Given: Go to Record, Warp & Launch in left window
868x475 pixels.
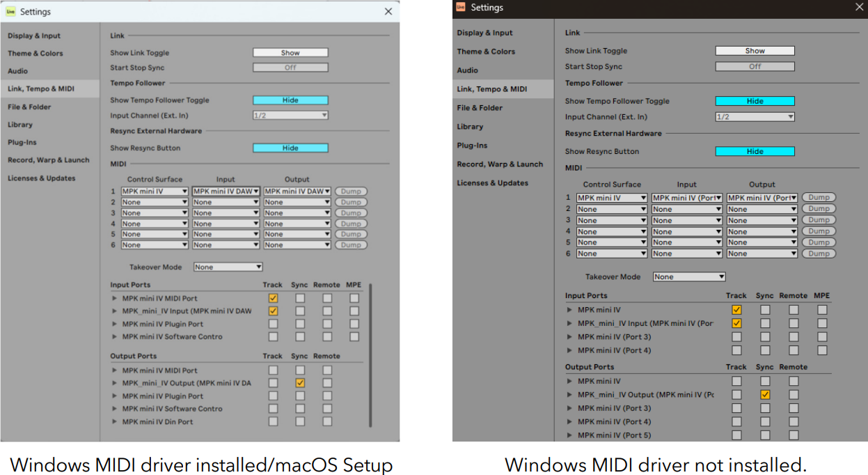Looking at the screenshot, I should (x=49, y=160).
